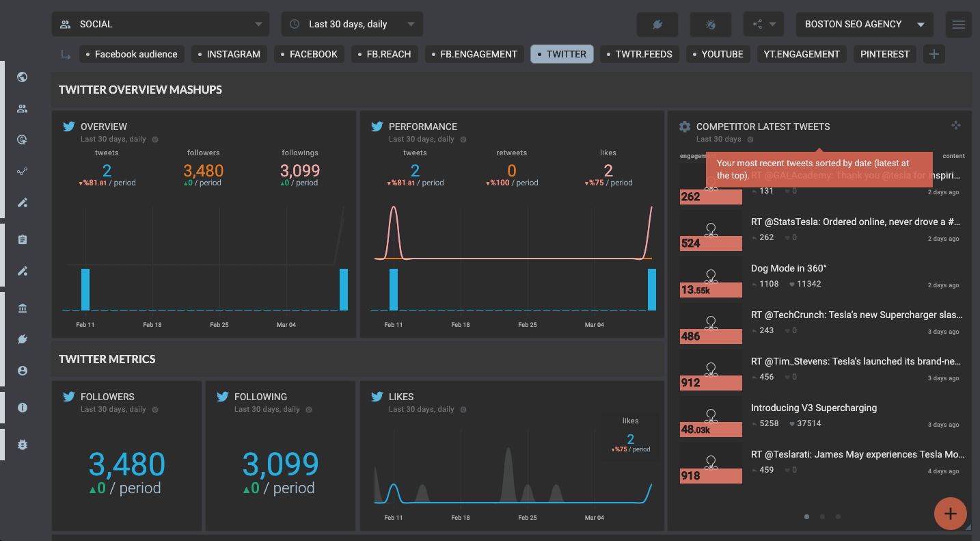Click the tweet thumbnail with 48.03k engagement
Image resolution: width=980 pixels, height=541 pixels.
(711, 416)
